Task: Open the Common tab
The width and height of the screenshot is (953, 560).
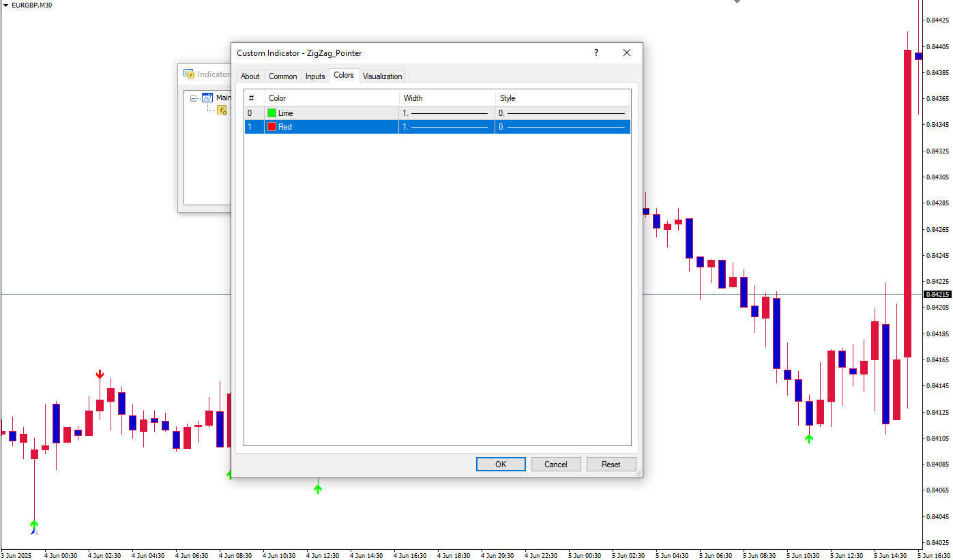Action: [x=282, y=76]
